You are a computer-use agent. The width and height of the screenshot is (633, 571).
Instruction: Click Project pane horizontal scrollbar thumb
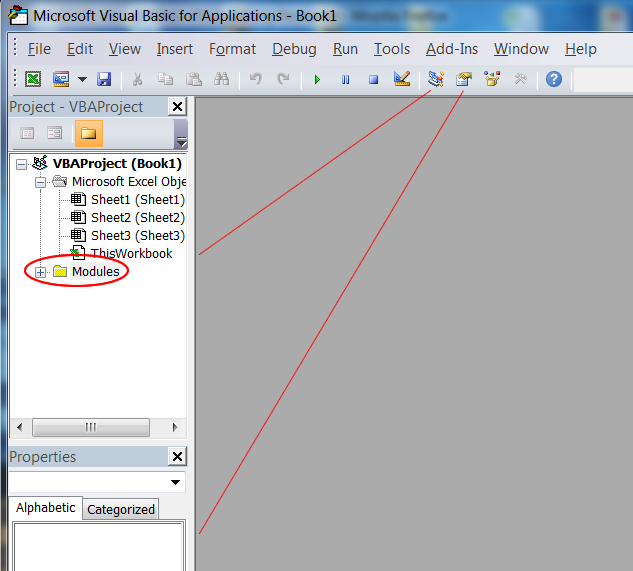tap(91, 427)
